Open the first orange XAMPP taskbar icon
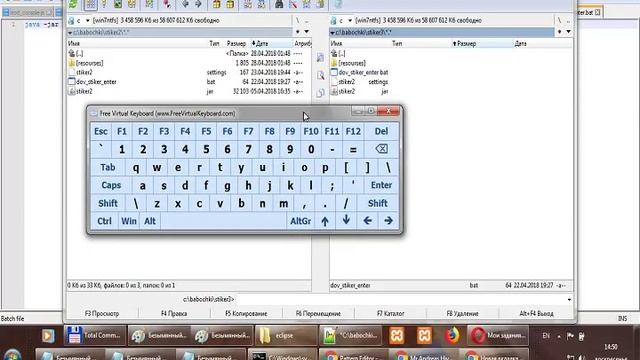This screenshot has height=360, width=640. pos(397,336)
